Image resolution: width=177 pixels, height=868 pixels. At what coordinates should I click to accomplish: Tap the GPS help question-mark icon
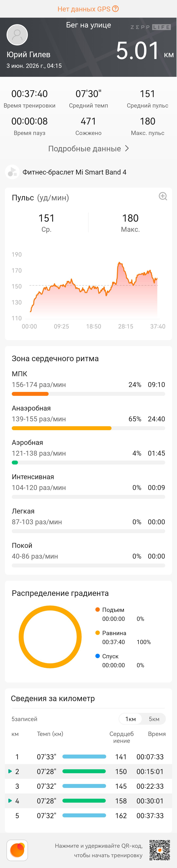tap(116, 9)
